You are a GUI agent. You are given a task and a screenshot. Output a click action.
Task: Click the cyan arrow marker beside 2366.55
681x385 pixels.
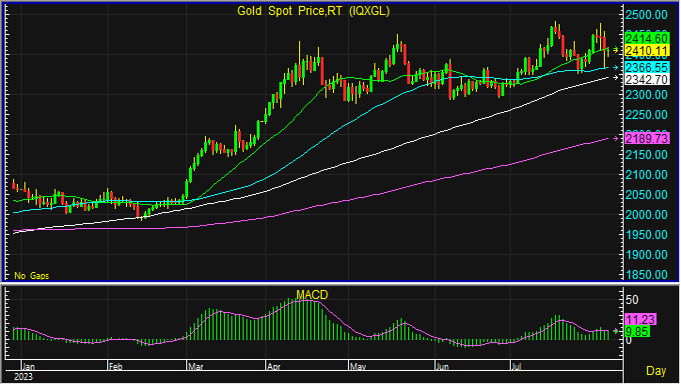[x=616, y=67]
